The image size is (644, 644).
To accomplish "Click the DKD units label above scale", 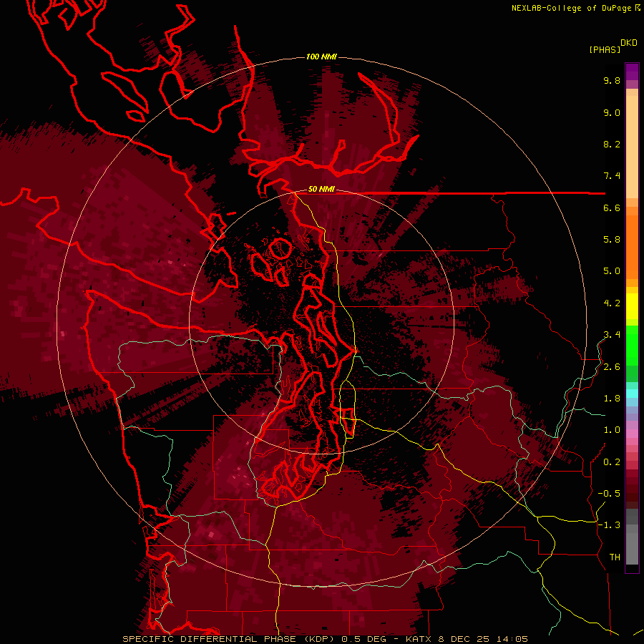I will pyautogui.click(x=629, y=43).
